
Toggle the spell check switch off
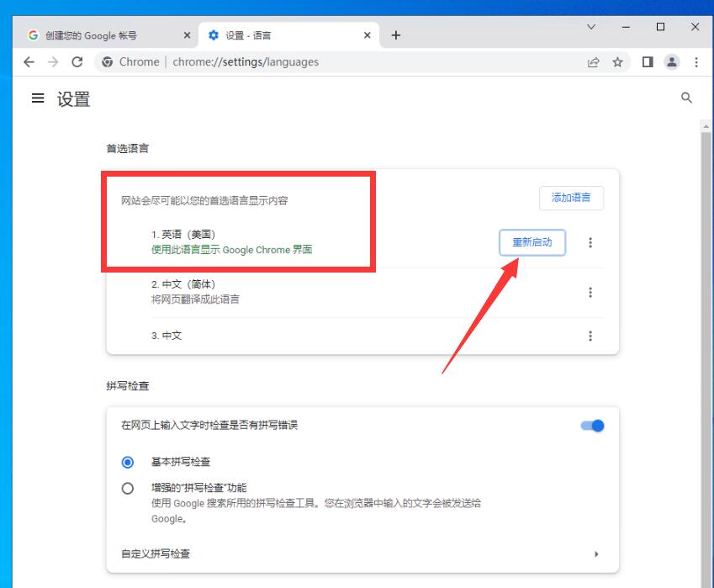pyautogui.click(x=593, y=426)
